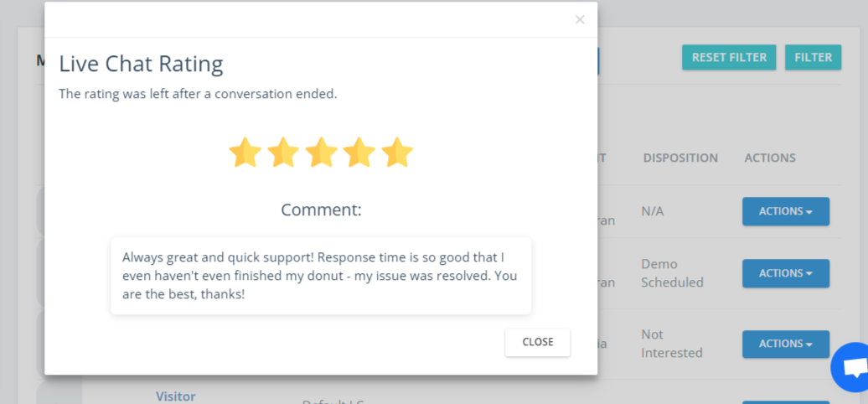
Task: Click the comment text box about donut
Action: tap(321, 276)
